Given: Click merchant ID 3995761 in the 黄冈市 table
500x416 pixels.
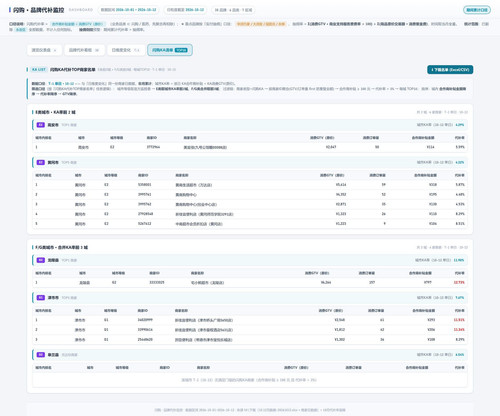Looking at the screenshot, I should [145, 194].
